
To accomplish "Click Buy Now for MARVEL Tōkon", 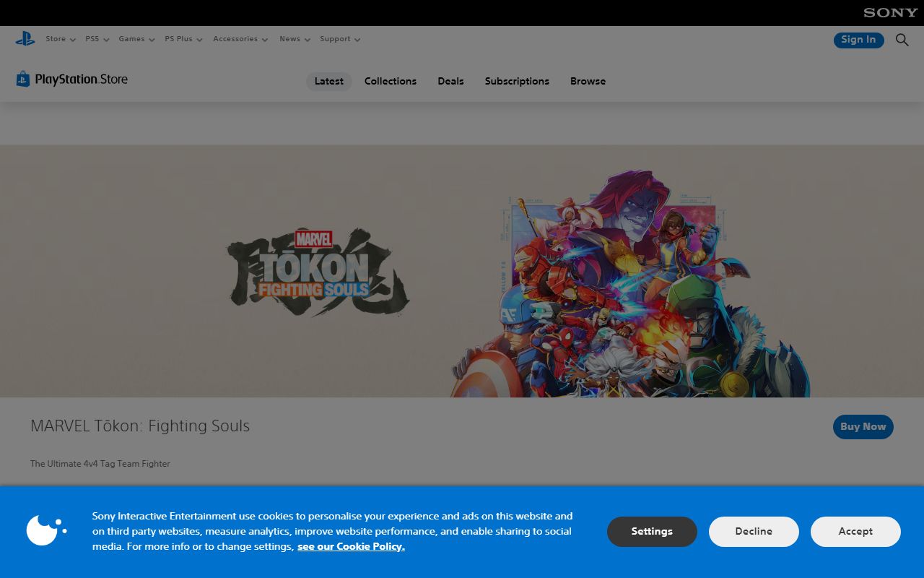I will (x=863, y=426).
